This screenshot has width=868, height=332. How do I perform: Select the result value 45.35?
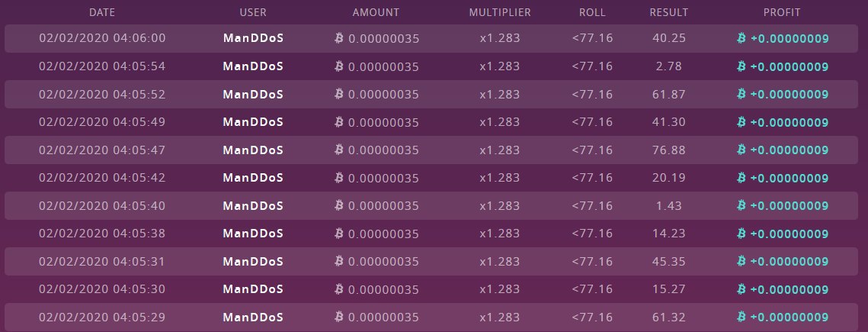[668, 261]
